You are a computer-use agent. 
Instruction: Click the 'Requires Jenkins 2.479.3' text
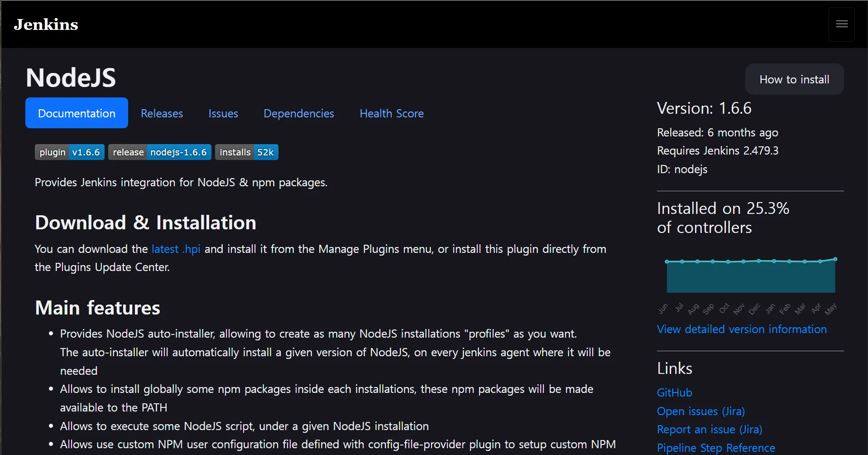point(718,150)
